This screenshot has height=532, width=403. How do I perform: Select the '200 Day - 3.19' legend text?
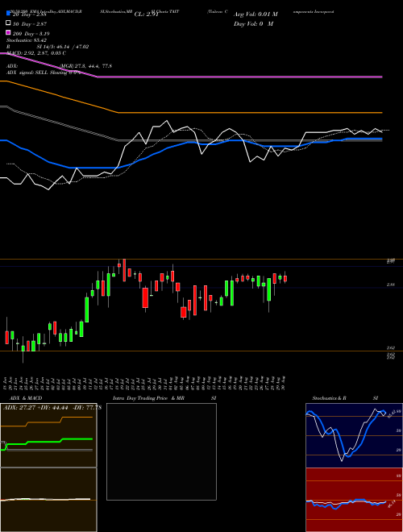tap(31, 34)
